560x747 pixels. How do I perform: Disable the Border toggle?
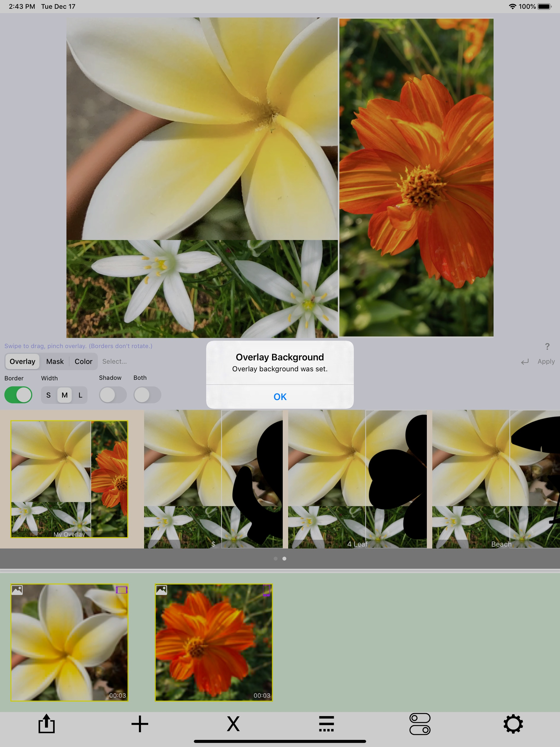point(18,395)
